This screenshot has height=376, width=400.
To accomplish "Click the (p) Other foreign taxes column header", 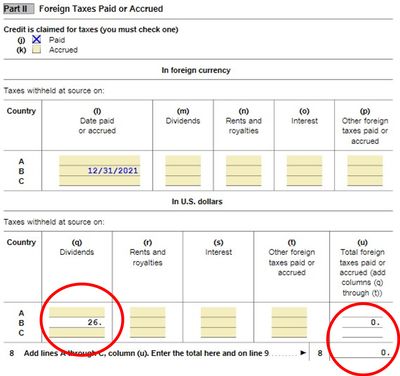I will [365, 126].
